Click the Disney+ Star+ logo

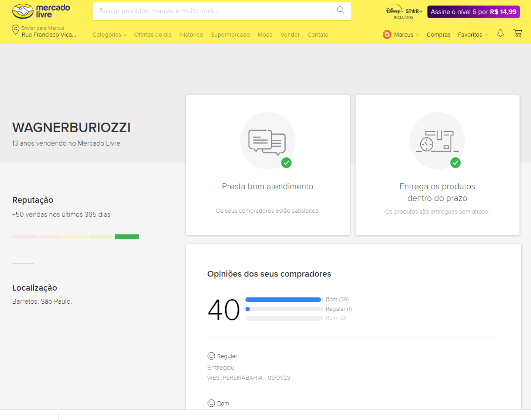point(403,12)
